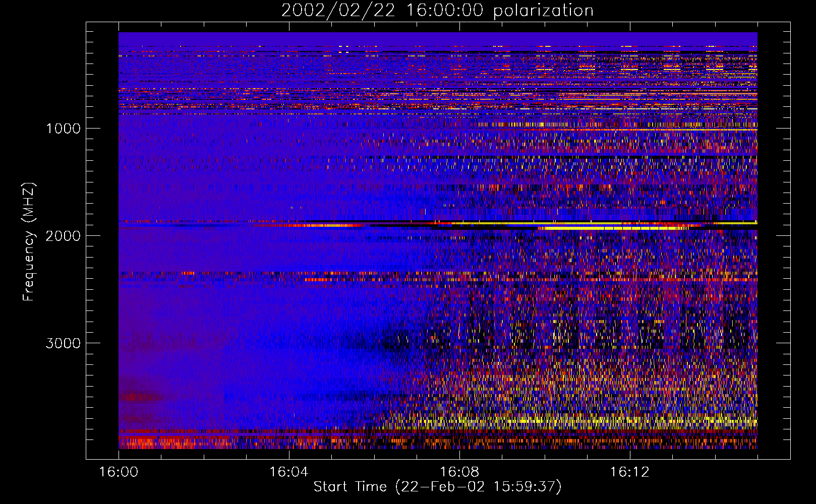Click the 16:00 time tick label
The height and width of the screenshot is (504, 816).
[x=119, y=472]
